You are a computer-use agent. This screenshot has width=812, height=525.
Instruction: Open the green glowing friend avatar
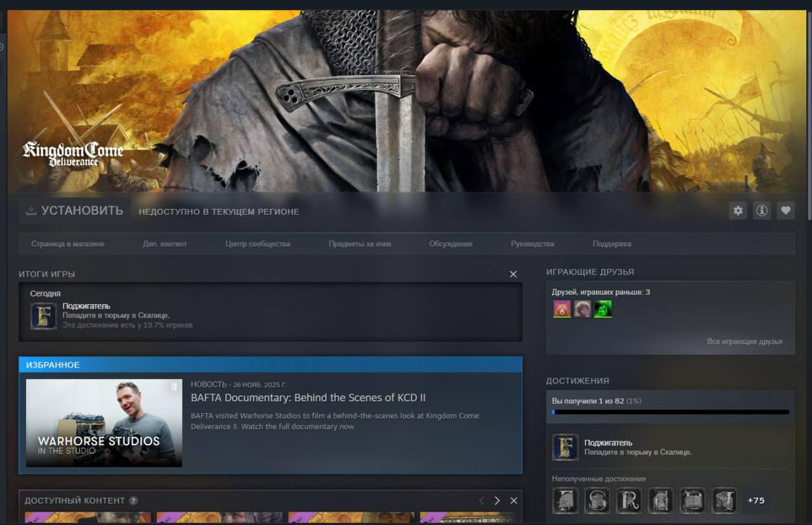click(603, 309)
